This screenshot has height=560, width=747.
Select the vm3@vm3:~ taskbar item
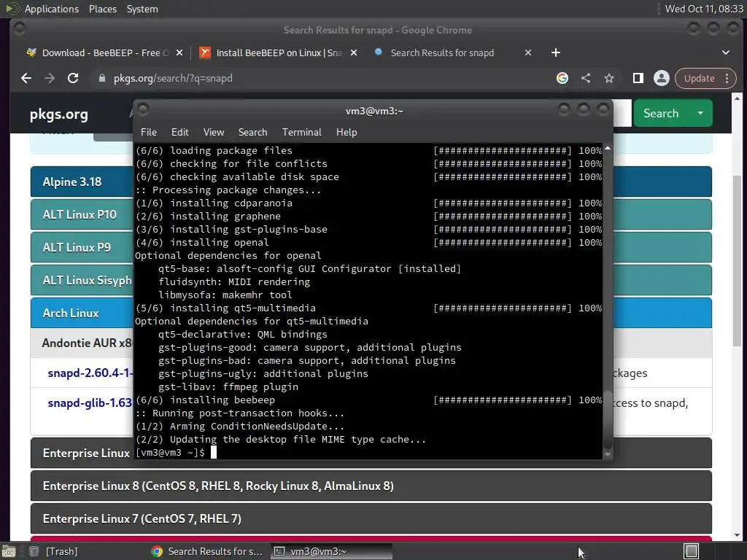click(332, 551)
